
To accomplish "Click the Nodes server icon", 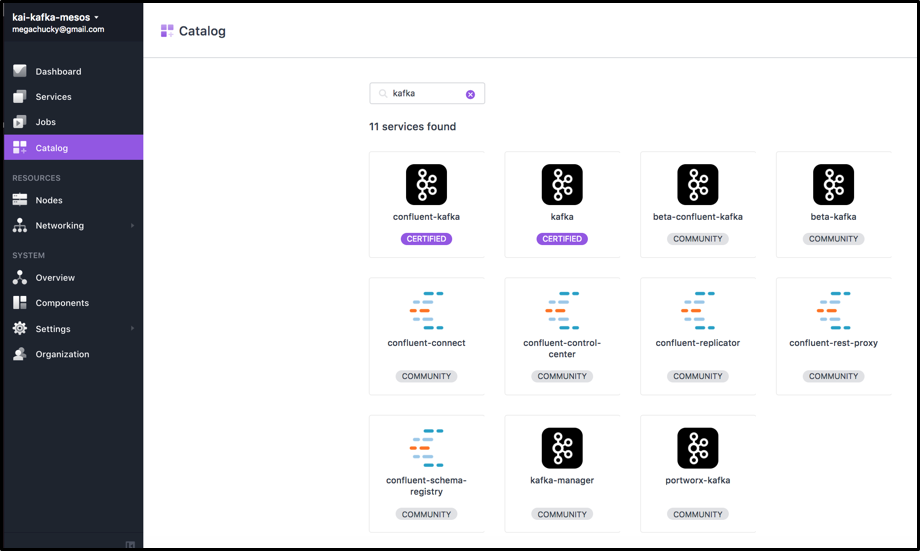I will click(20, 200).
